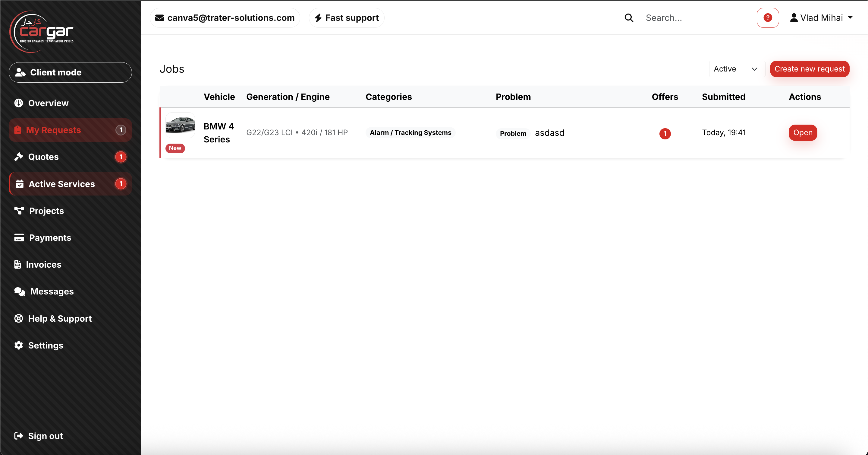The image size is (868, 455).
Task: Select the Overview sidebar icon
Action: click(19, 103)
